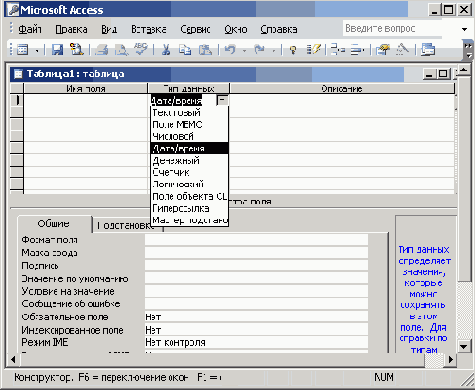
Task: Choose highlighted Дата/время list item
Action: pyautogui.click(x=190, y=148)
